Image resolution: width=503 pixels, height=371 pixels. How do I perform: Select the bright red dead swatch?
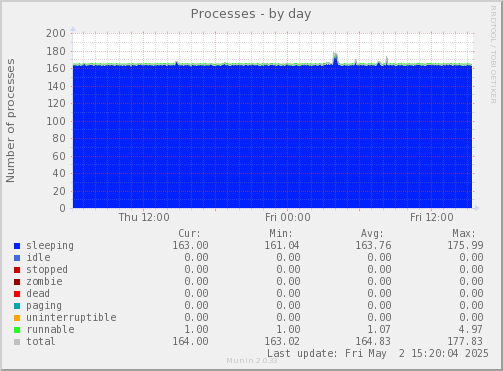click(17, 294)
